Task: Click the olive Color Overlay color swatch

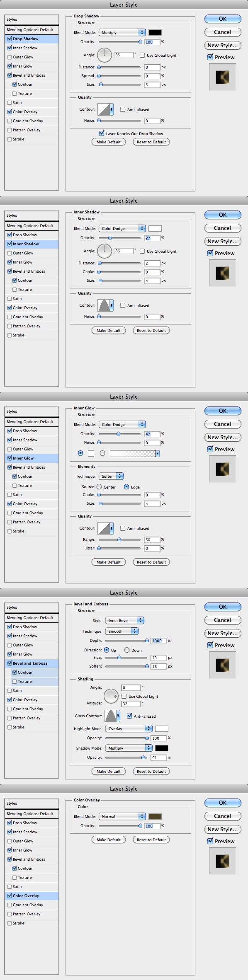Action: point(155,816)
